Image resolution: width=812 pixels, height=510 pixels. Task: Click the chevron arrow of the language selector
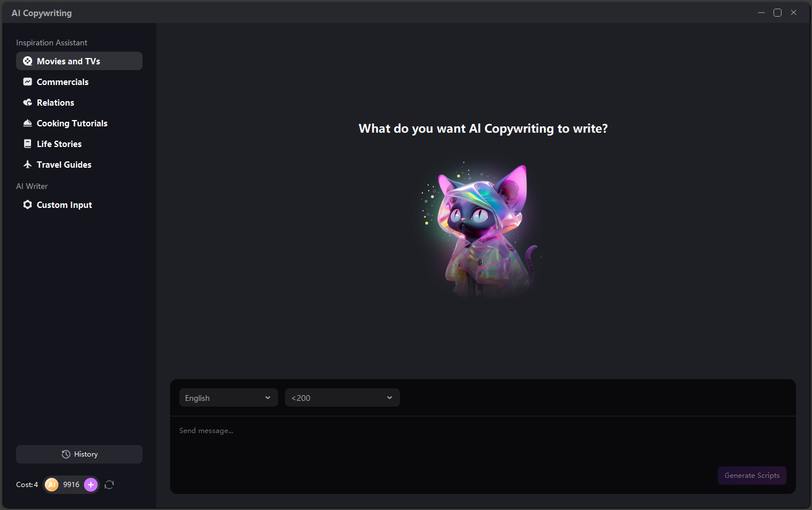point(268,397)
